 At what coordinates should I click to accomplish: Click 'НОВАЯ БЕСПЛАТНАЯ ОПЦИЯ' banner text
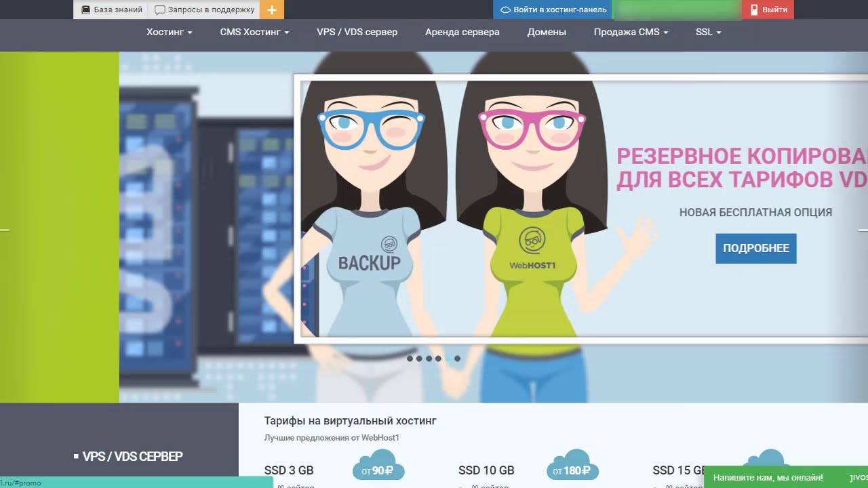click(755, 212)
